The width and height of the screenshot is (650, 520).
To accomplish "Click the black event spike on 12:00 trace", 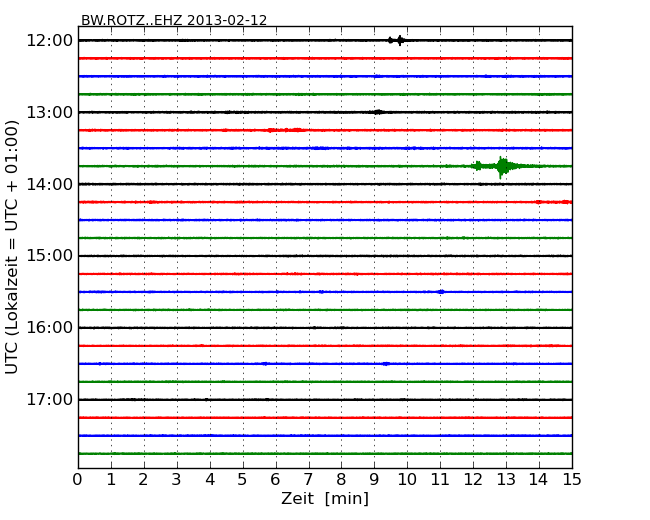I will click(x=400, y=40).
